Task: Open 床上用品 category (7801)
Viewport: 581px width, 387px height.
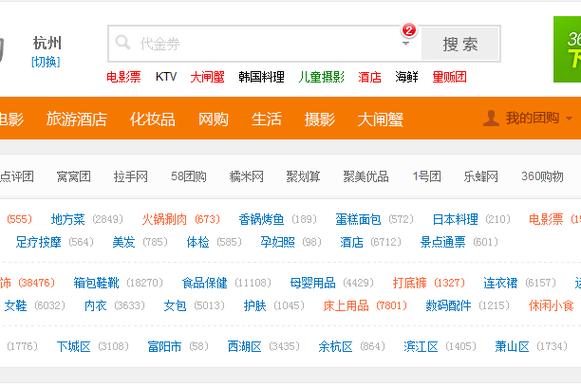Action: [x=346, y=306]
